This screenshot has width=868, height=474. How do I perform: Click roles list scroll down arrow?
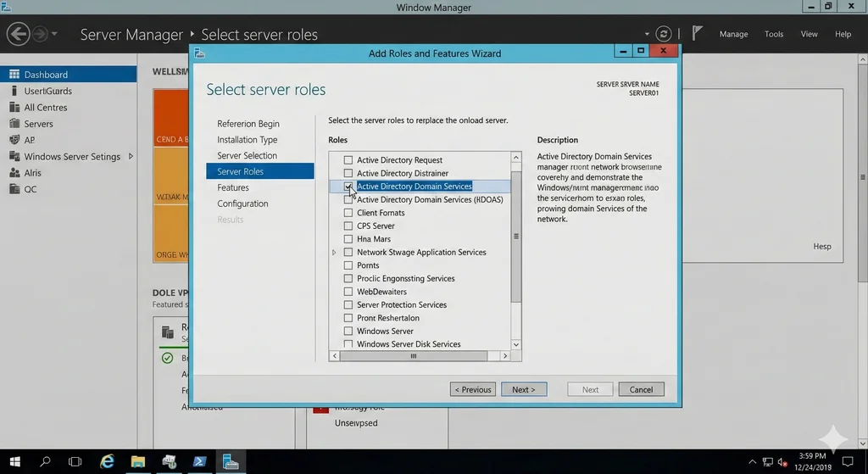(x=516, y=344)
